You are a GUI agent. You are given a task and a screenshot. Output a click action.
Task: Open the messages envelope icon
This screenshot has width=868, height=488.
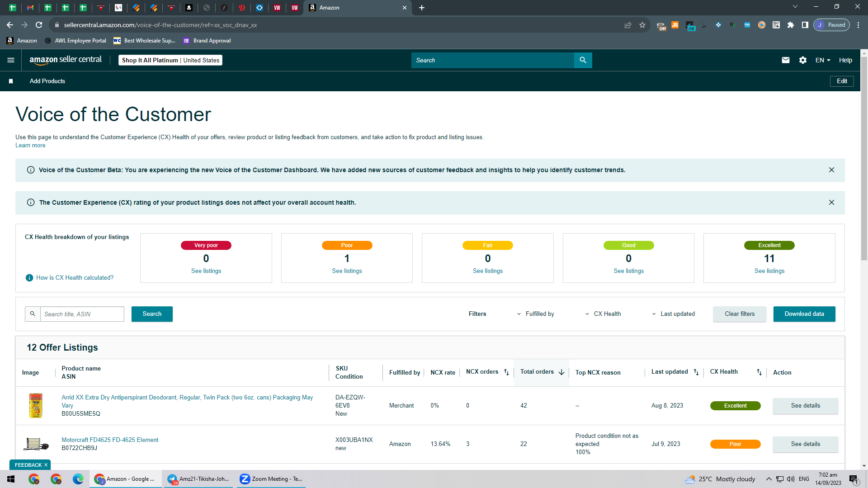786,60
